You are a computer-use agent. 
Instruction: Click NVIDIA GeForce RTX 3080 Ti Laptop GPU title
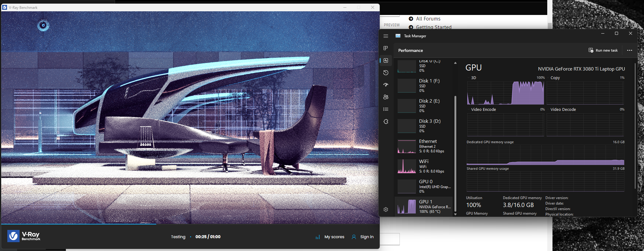click(581, 69)
